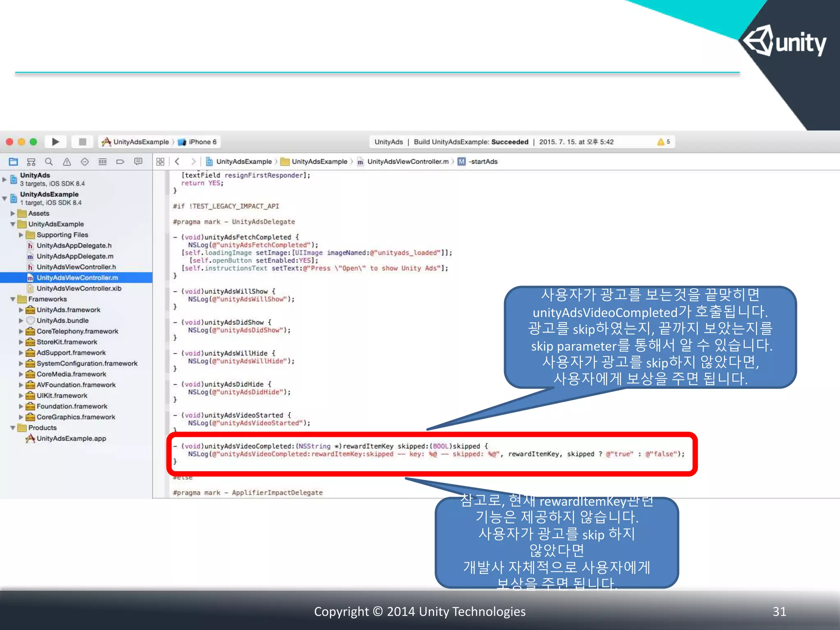Open the Breakpoint navigator icon
This screenshot has width=840, height=630.
coord(120,162)
